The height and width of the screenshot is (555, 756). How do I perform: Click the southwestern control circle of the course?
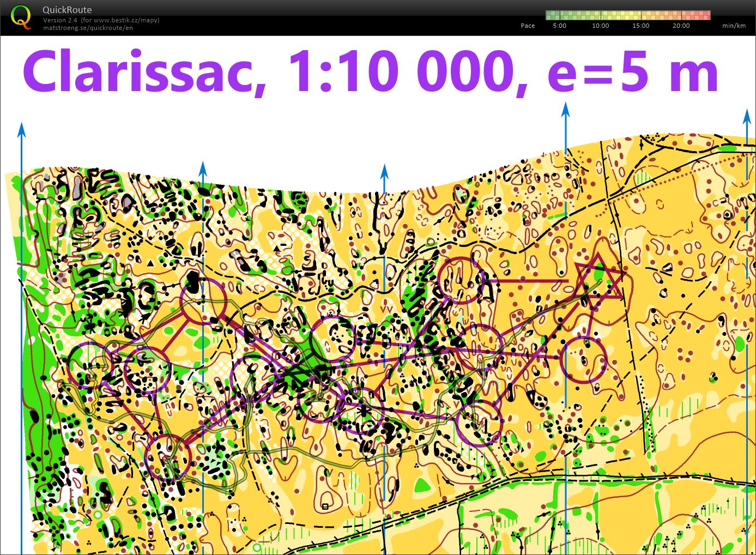(x=167, y=458)
